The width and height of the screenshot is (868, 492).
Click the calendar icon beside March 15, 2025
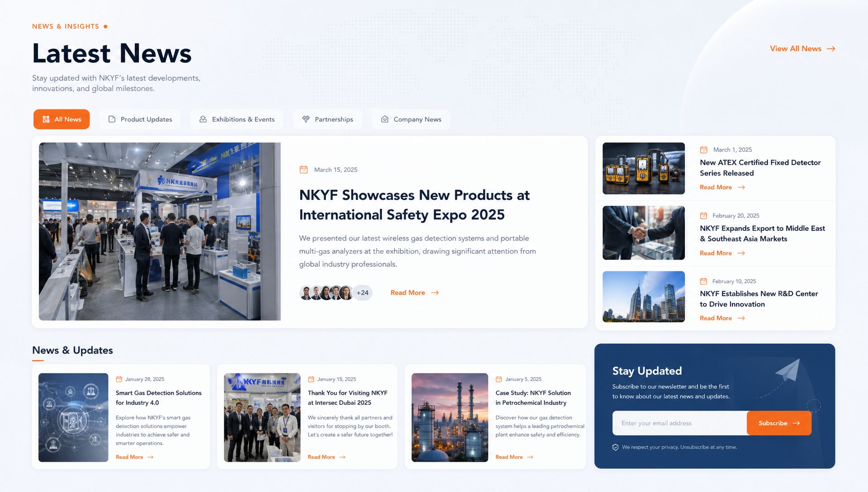pos(304,170)
